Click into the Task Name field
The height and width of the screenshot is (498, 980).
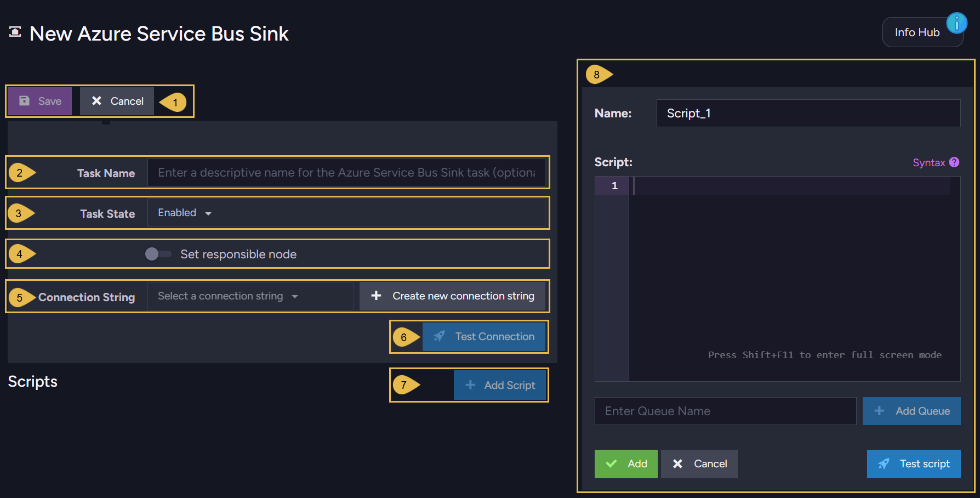point(346,172)
